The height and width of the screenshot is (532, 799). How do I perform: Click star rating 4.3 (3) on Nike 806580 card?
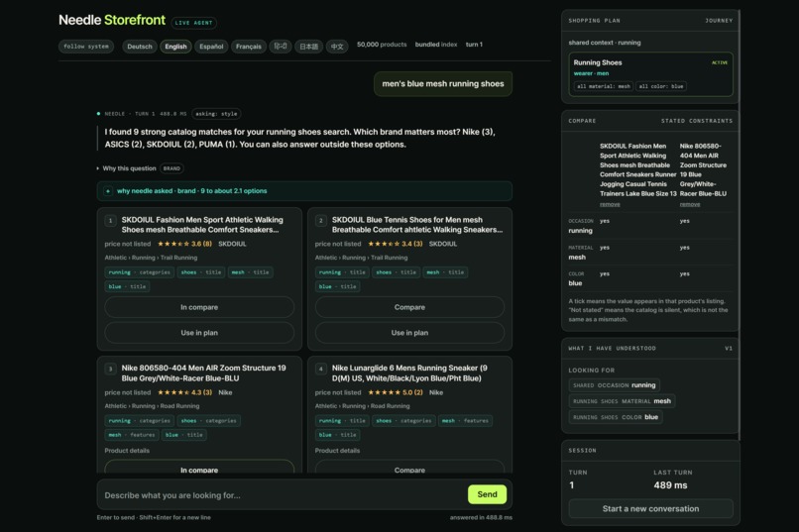pos(184,392)
